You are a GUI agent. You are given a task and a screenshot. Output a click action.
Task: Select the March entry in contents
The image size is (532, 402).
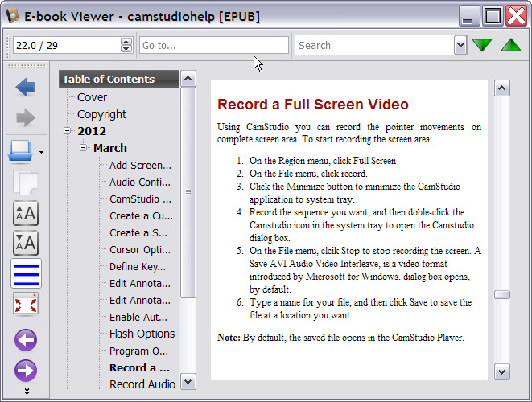[x=110, y=148]
